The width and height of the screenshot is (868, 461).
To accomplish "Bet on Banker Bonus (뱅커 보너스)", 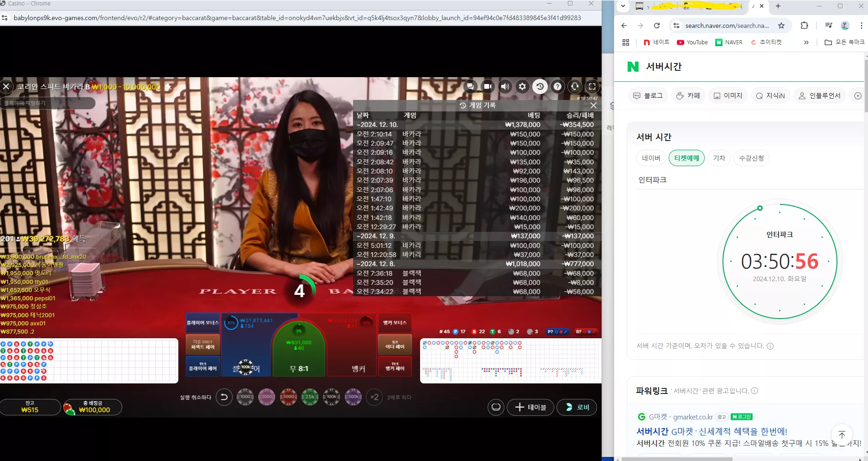I will click(395, 323).
